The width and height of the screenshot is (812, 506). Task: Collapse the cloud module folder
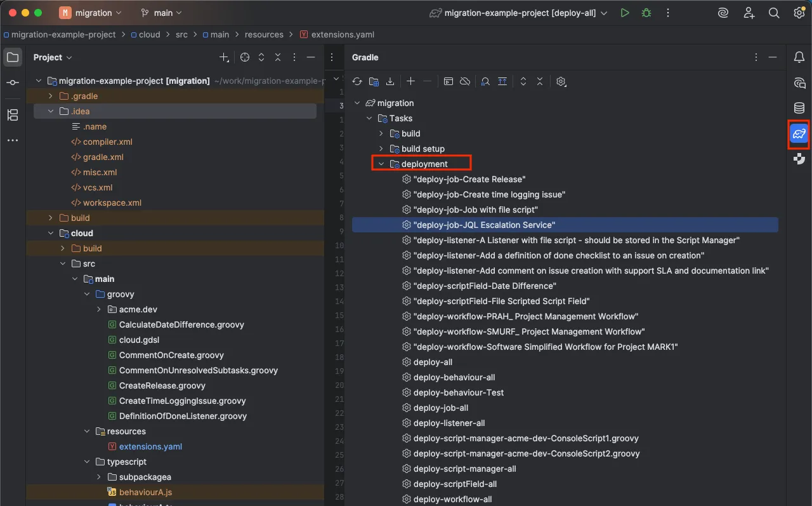pos(51,233)
